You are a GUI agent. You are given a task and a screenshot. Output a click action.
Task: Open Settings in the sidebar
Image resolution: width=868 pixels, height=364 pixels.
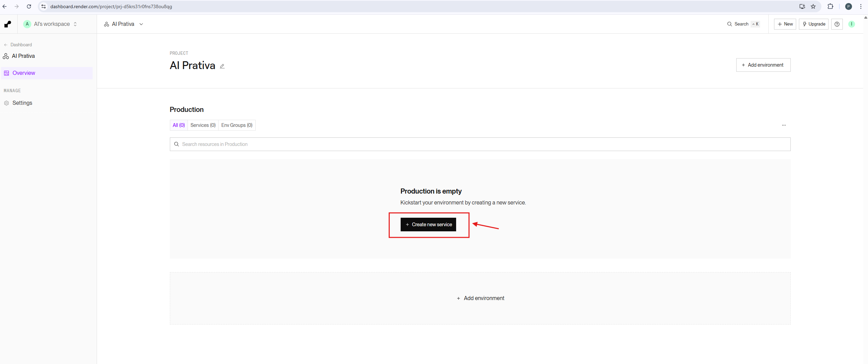22,103
